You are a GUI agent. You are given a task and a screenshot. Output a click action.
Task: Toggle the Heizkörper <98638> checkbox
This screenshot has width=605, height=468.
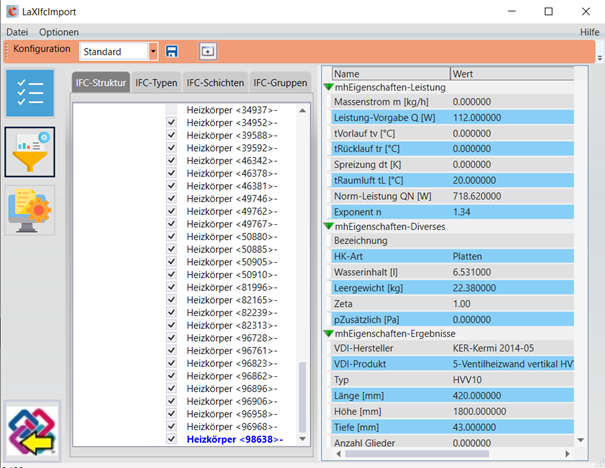(x=171, y=439)
